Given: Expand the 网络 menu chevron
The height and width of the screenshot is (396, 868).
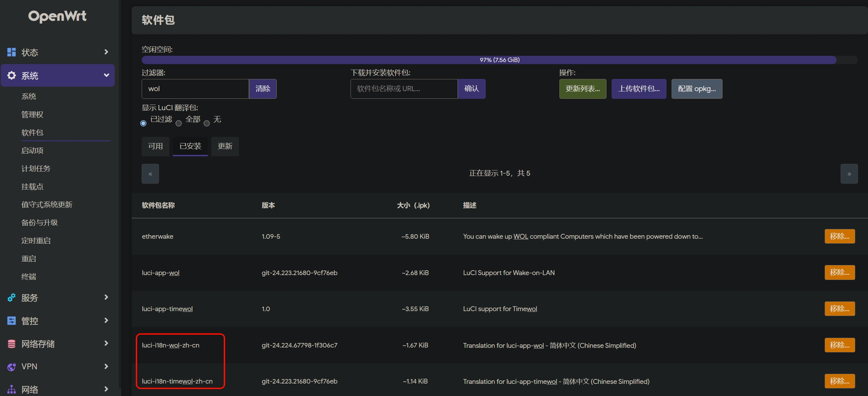Looking at the screenshot, I should tap(106, 389).
